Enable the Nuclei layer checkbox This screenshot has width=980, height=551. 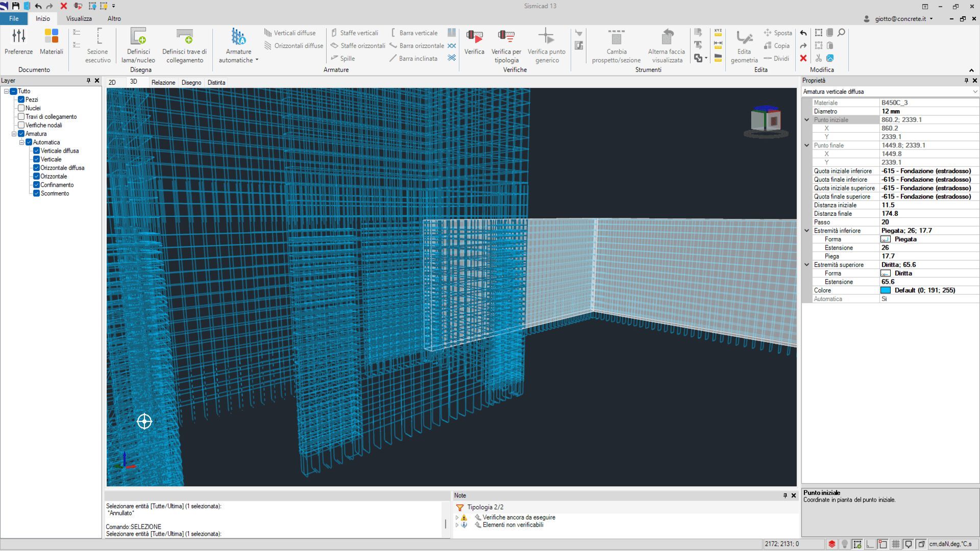(21, 108)
